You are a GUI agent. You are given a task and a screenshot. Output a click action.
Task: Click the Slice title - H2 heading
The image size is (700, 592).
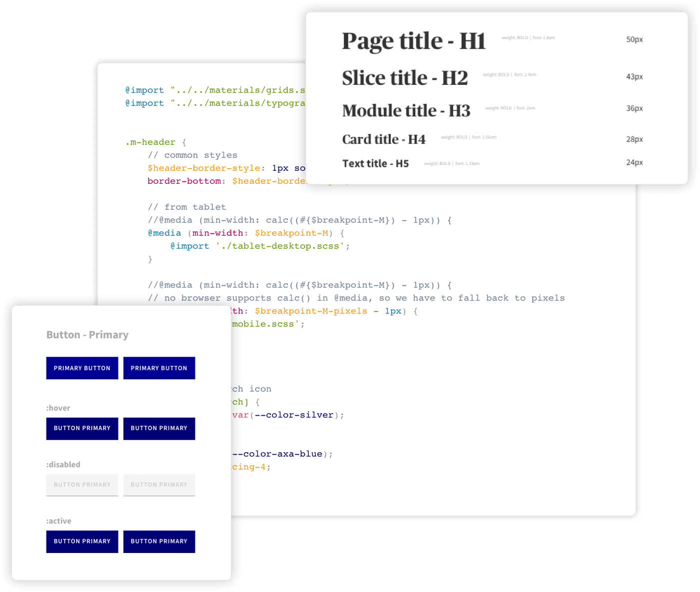(x=405, y=77)
